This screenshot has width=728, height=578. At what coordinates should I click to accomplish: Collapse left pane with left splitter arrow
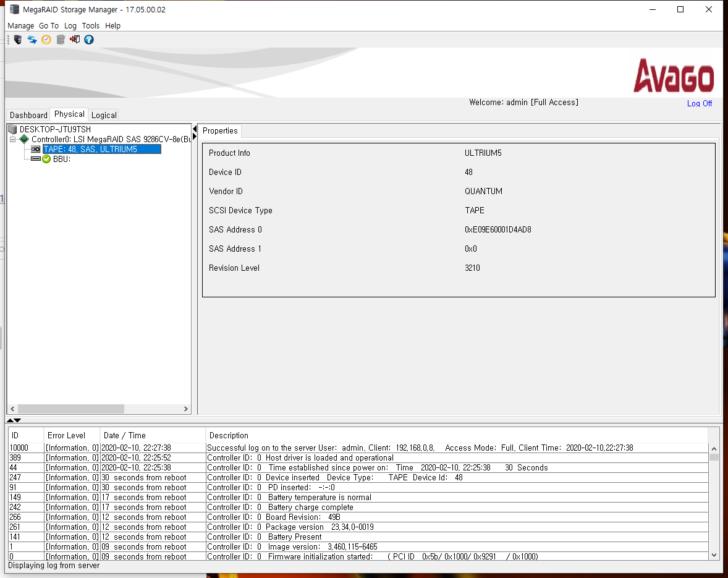[195, 129]
